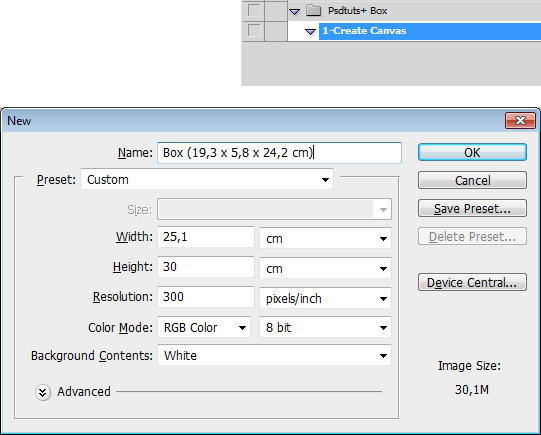
Task: Open the 8 bit depth dropdown
Action: point(325,327)
